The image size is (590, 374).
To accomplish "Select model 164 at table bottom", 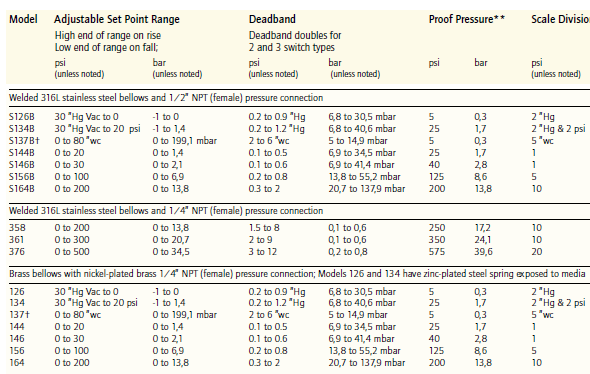I will (x=17, y=363).
